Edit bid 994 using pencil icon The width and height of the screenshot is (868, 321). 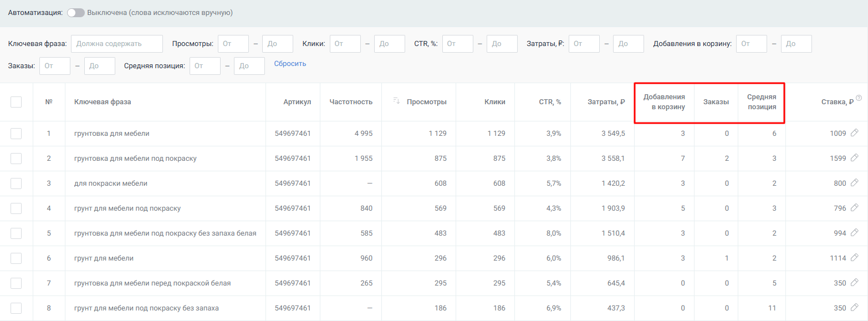tap(854, 233)
